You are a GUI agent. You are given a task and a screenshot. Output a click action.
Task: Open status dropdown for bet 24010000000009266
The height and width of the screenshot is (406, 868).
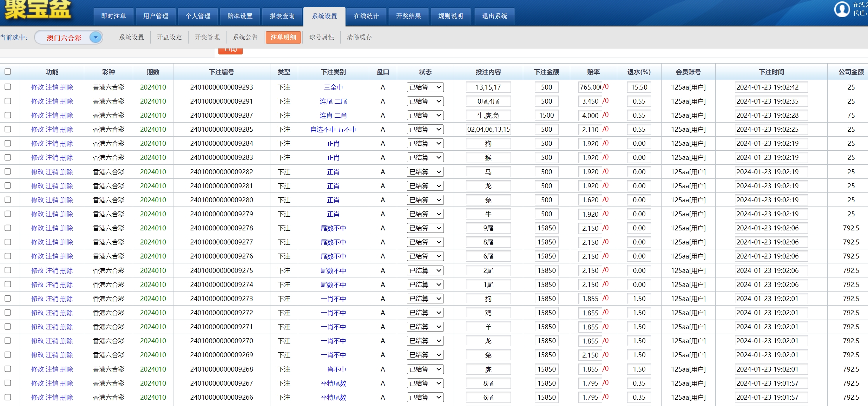425,397
